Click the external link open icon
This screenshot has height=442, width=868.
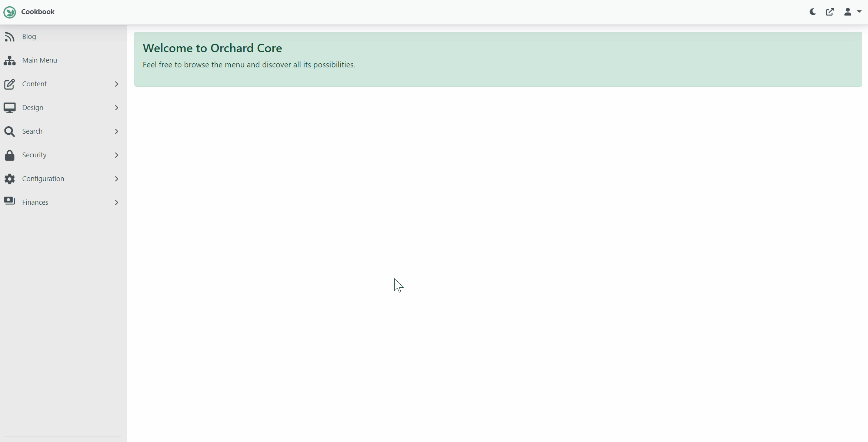click(830, 12)
